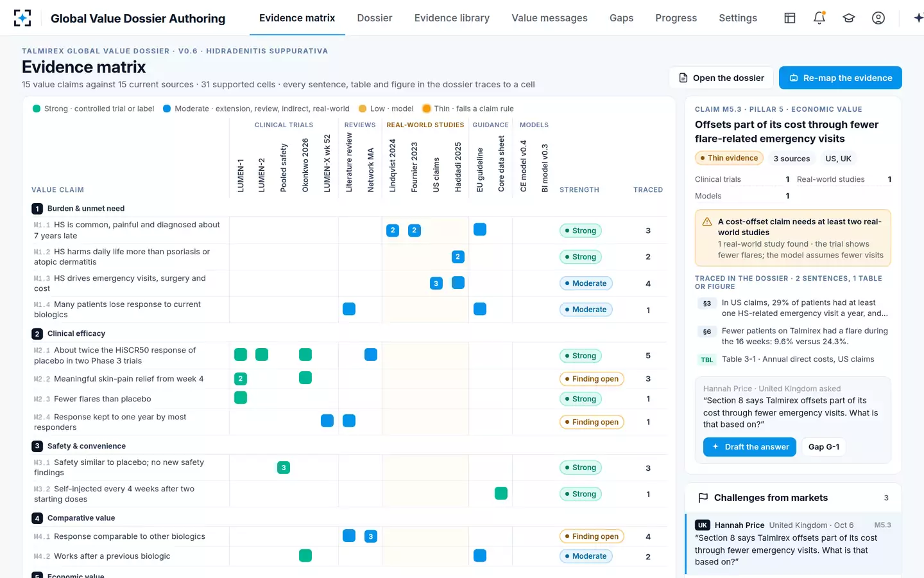
Task: Click the graduation cap help icon
Action: 849,18
